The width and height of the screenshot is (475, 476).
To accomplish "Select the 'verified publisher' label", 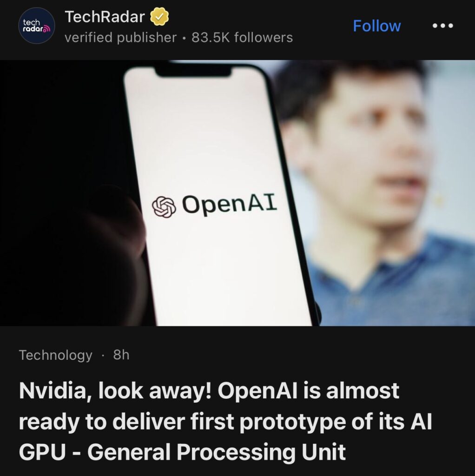I will (x=120, y=38).
